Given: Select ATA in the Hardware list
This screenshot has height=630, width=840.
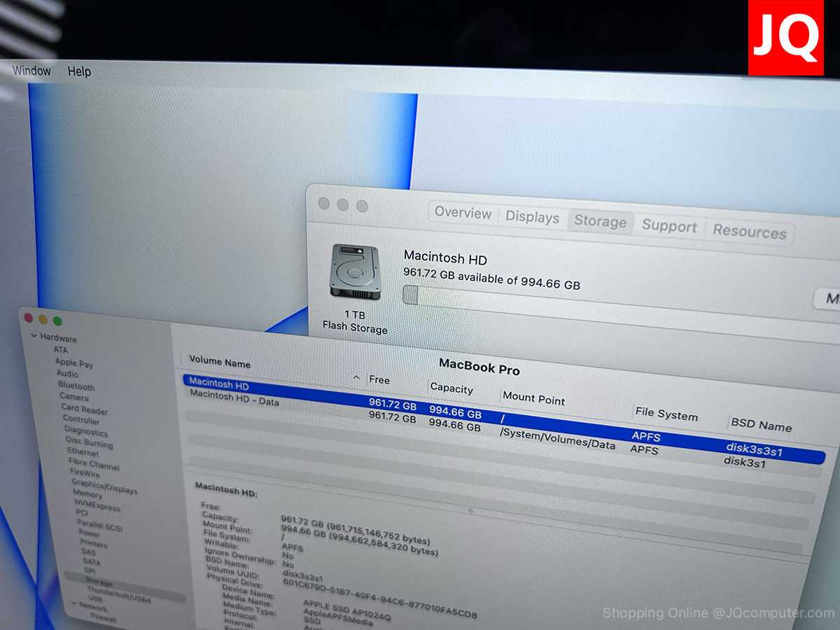Looking at the screenshot, I should pyautogui.click(x=61, y=349).
